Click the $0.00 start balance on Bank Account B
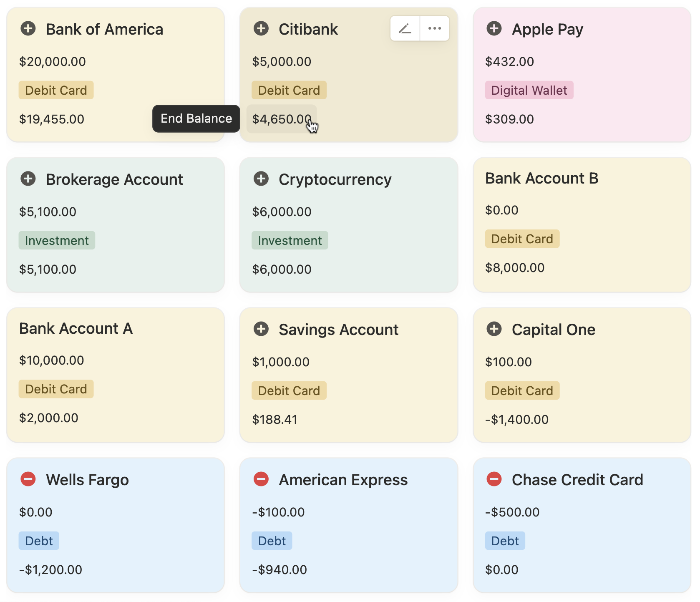The height and width of the screenshot is (602, 700). (501, 210)
